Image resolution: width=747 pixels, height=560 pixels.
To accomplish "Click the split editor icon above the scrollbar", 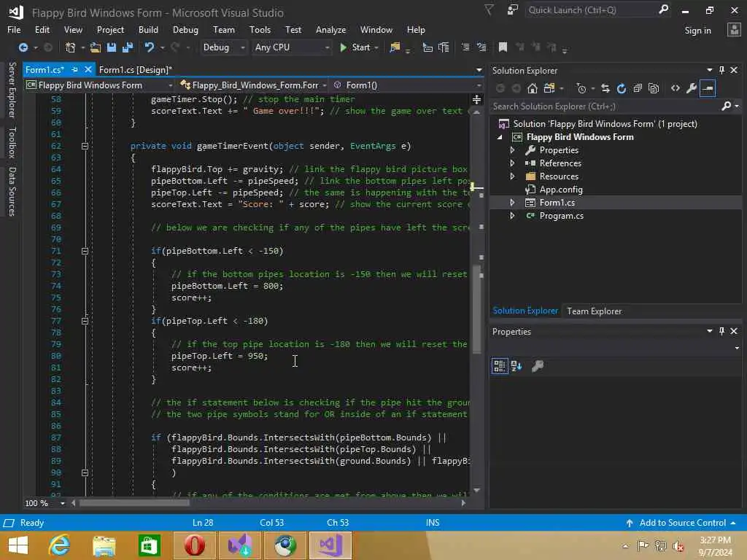I will click(476, 99).
